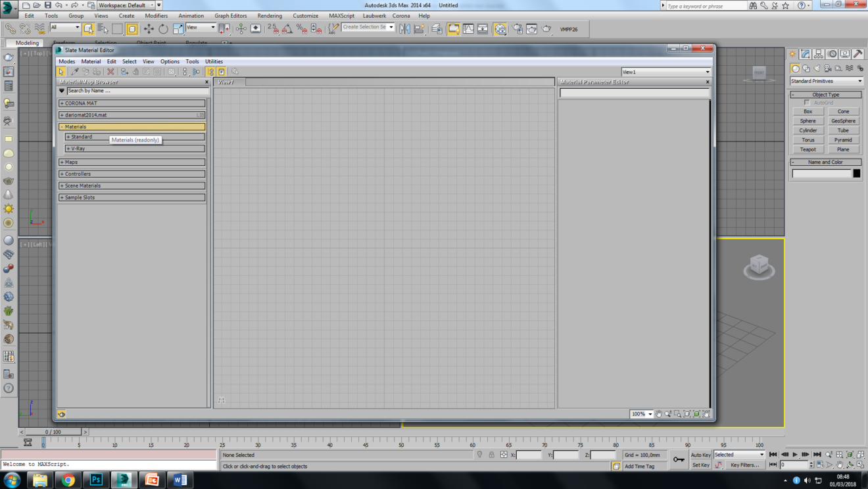868x489 pixels.
Task: Open the Render Setup dialog icon
Action: (518, 29)
